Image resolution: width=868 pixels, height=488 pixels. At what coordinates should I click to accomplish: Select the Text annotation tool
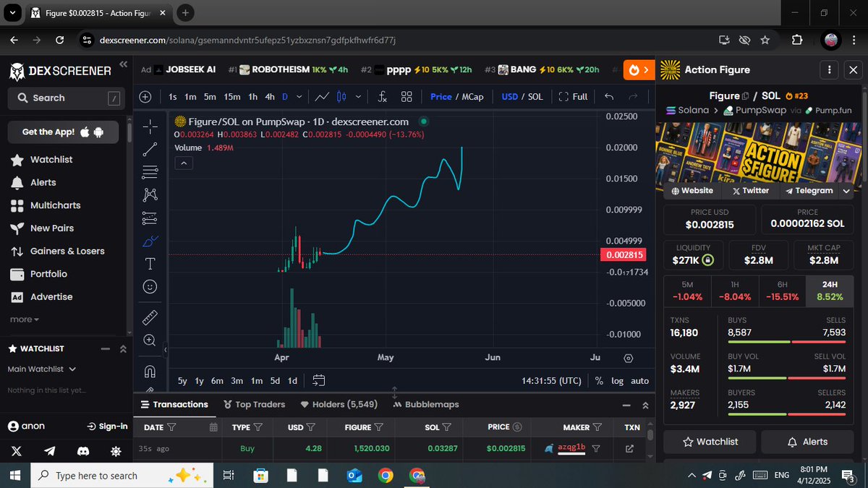(150, 263)
